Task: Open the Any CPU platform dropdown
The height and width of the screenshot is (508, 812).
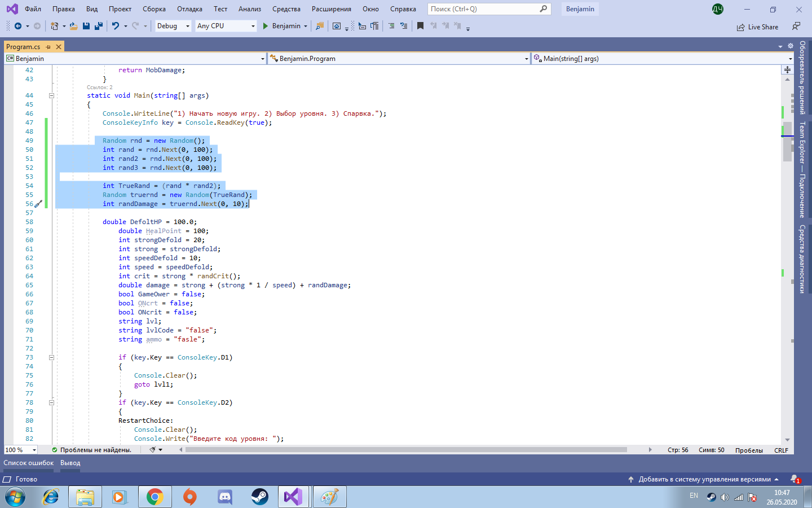Action: click(226, 26)
